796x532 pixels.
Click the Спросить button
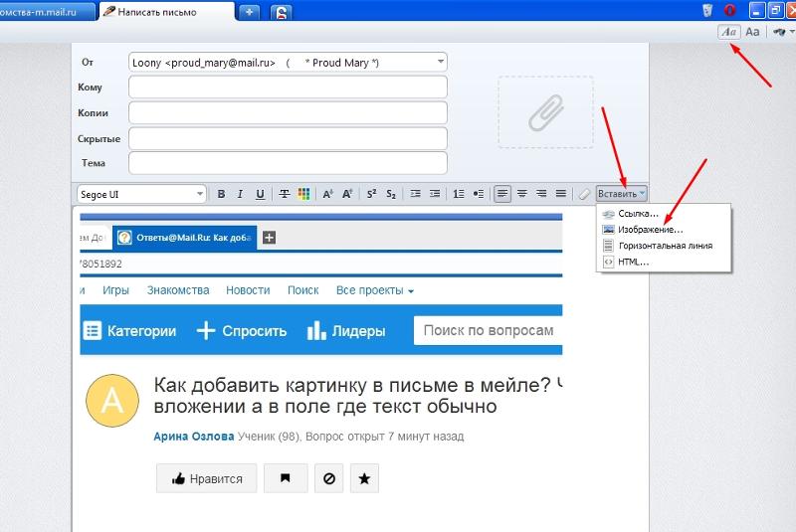point(242,331)
